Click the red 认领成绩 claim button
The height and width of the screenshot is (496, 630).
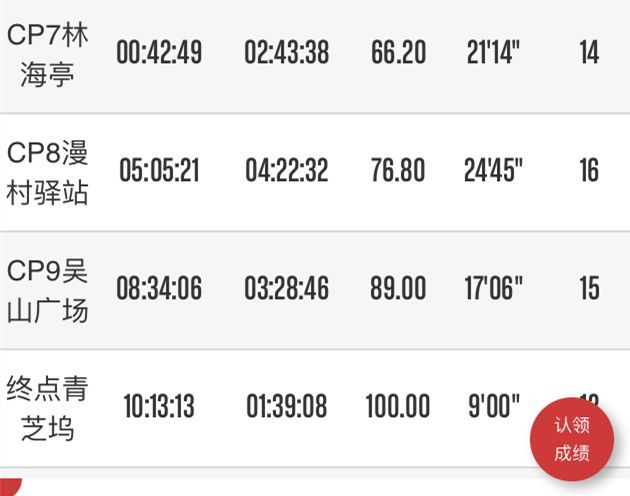(x=572, y=439)
